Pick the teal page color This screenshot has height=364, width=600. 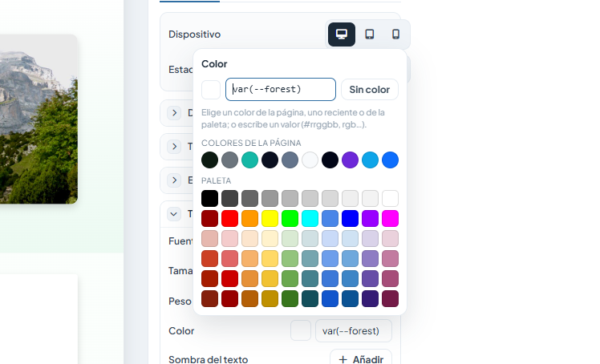tap(250, 160)
